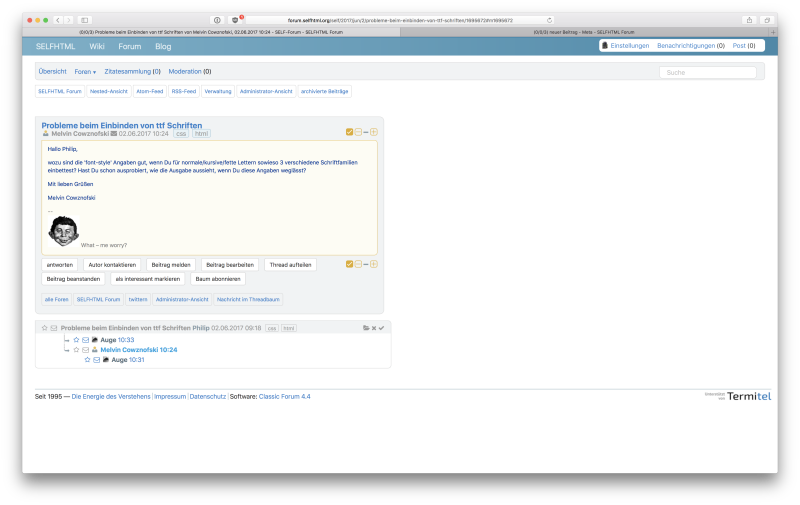Toggle star on the thread root by Philip
Screen dimensions: 800x505
(x=44, y=328)
